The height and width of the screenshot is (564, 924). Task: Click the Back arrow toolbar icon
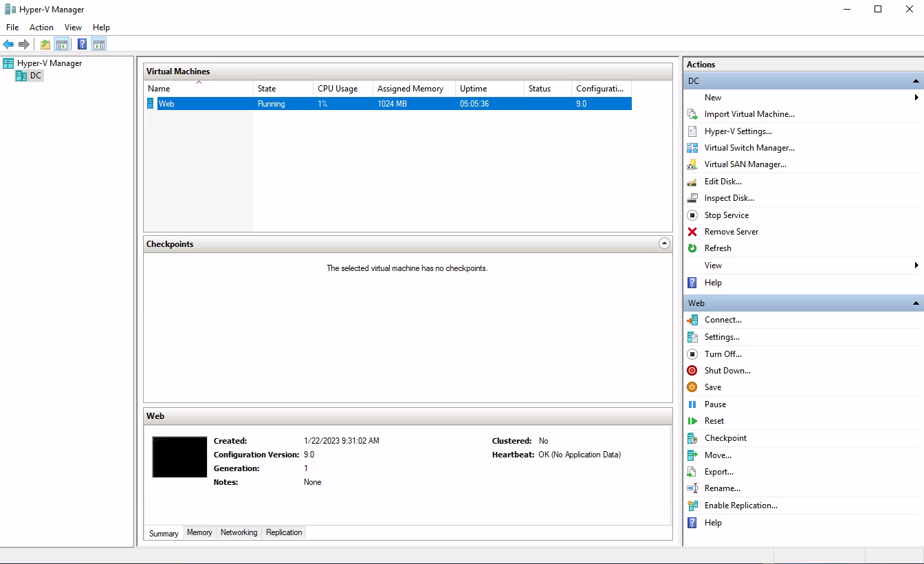point(8,44)
